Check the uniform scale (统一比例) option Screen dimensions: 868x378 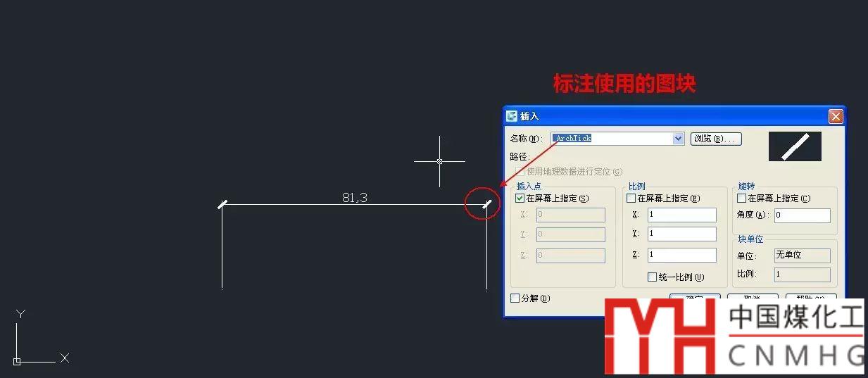tap(653, 277)
